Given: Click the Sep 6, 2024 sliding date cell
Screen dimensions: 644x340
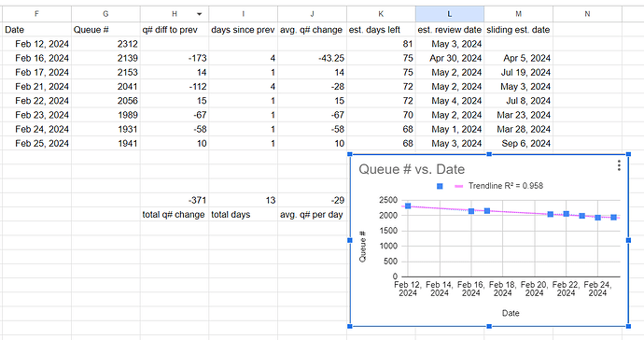Looking at the screenshot, I should click(x=518, y=144).
